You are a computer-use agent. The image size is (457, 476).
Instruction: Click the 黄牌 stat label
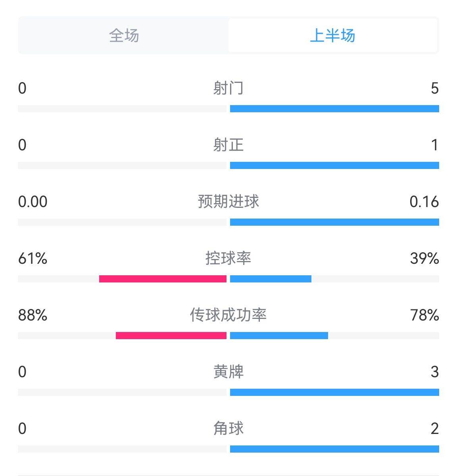pyautogui.click(x=228, y=372)
